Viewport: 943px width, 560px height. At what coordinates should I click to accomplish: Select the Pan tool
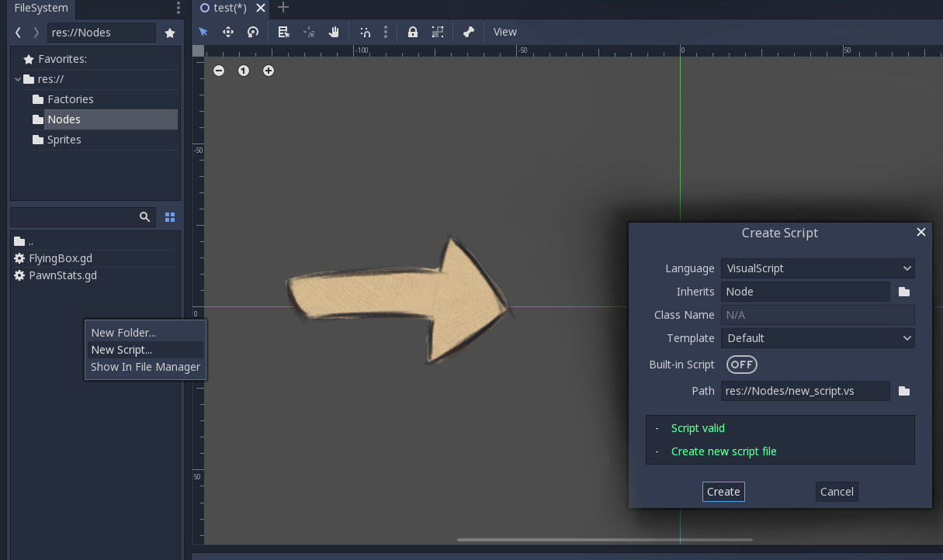pyautogui.click(x=334, y=32)
